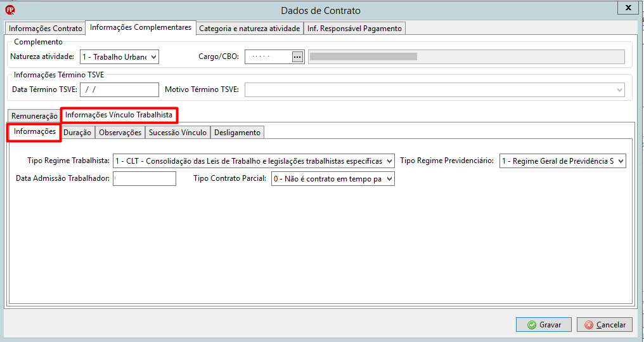Click the Cargo/CBO label
644x342 pixels.
pyautogui.click(x=219, y=56)
